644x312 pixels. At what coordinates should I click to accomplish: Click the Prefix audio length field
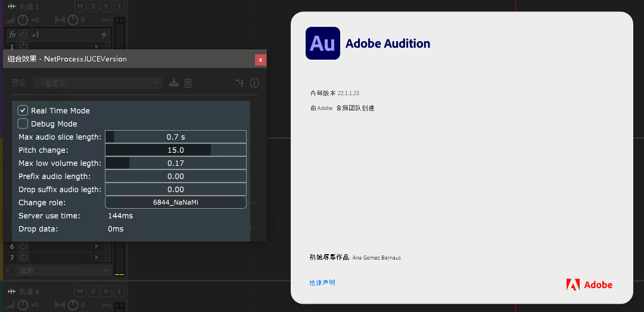tap(176, 177)
